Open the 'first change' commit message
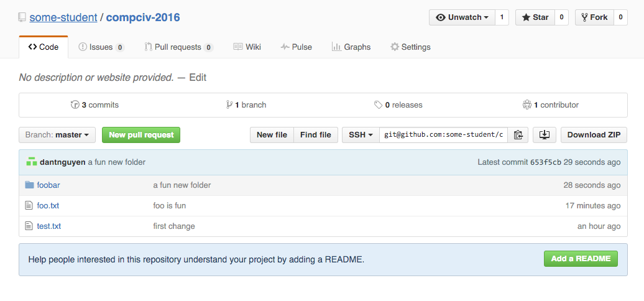This screenshot has height=301, width=644. pos(174,226)
